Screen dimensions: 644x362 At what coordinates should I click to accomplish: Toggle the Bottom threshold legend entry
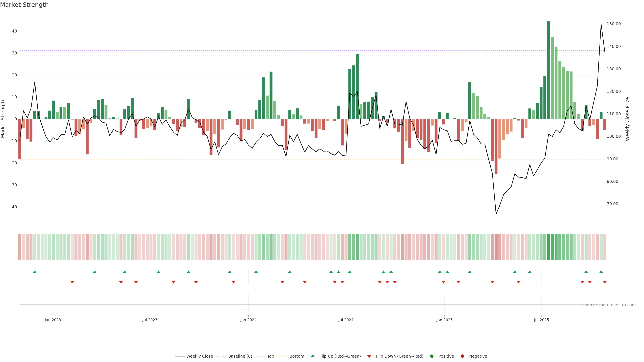297,356
